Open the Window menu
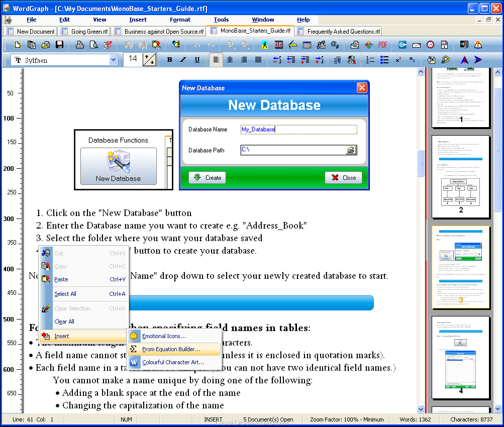 pyautogui.click(x=263, y=20)
